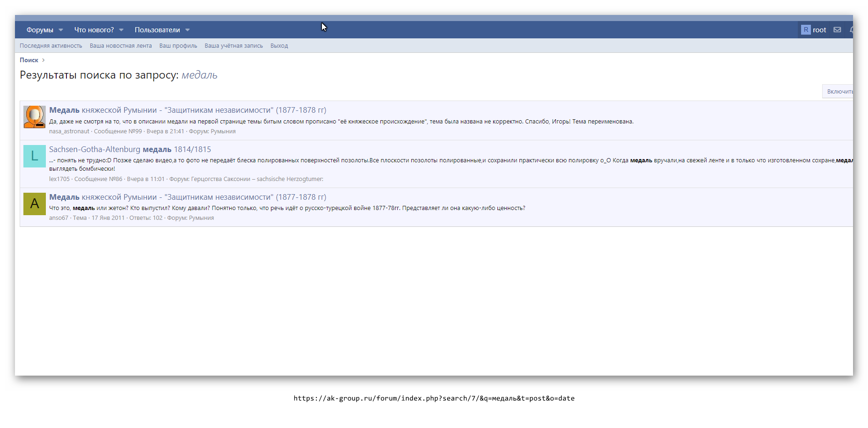Click the root user avatar
The width and height of the screenshot is (868, 428).
(x=806, y=29)
